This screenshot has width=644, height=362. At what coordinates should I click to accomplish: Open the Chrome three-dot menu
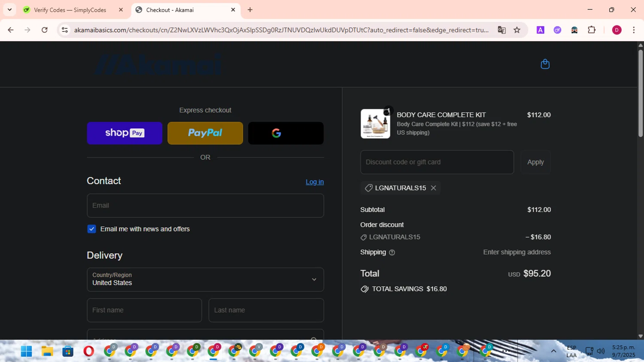pyautogui.click(x=634, y=30)
